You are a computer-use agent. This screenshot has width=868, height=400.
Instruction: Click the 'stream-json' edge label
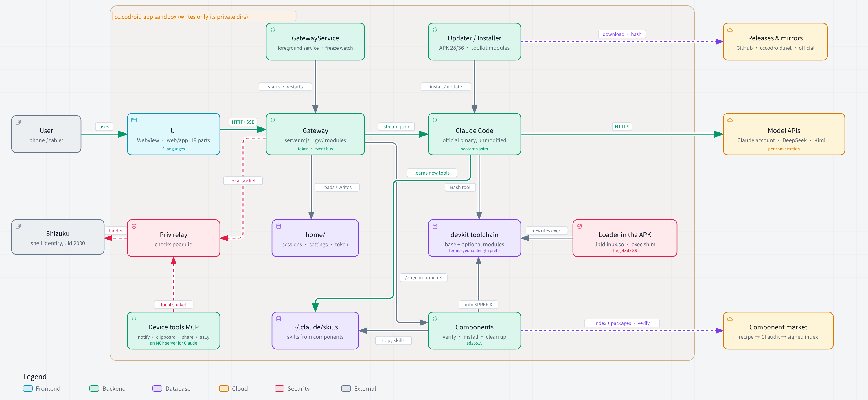pyautogui.click(x=396, y=127)
